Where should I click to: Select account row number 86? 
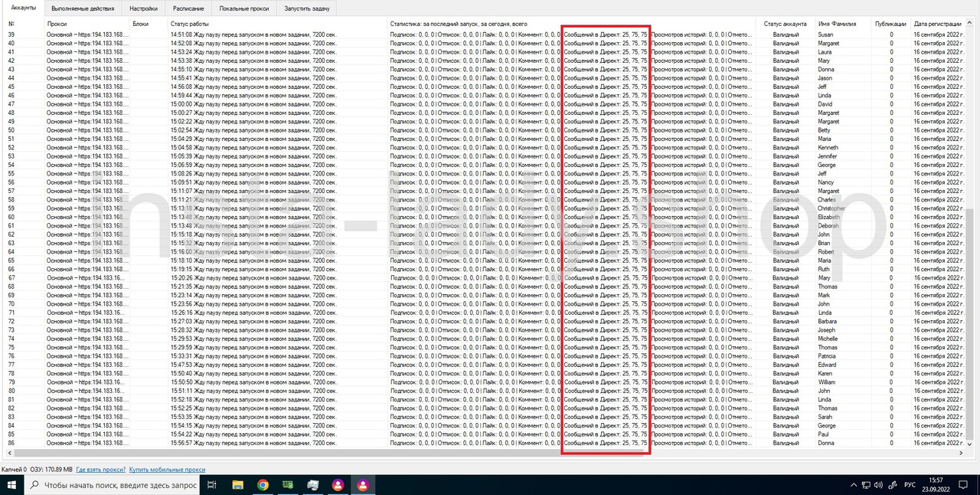486,443
